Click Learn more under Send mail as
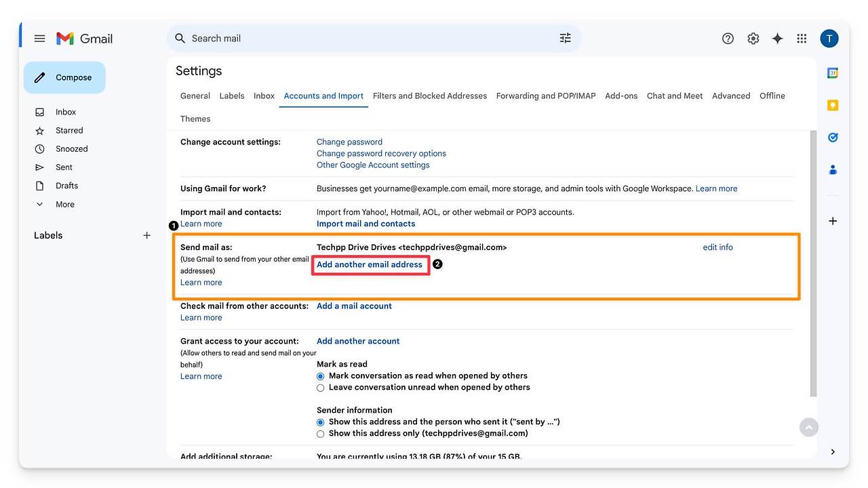868x488 pixels. 201,283
